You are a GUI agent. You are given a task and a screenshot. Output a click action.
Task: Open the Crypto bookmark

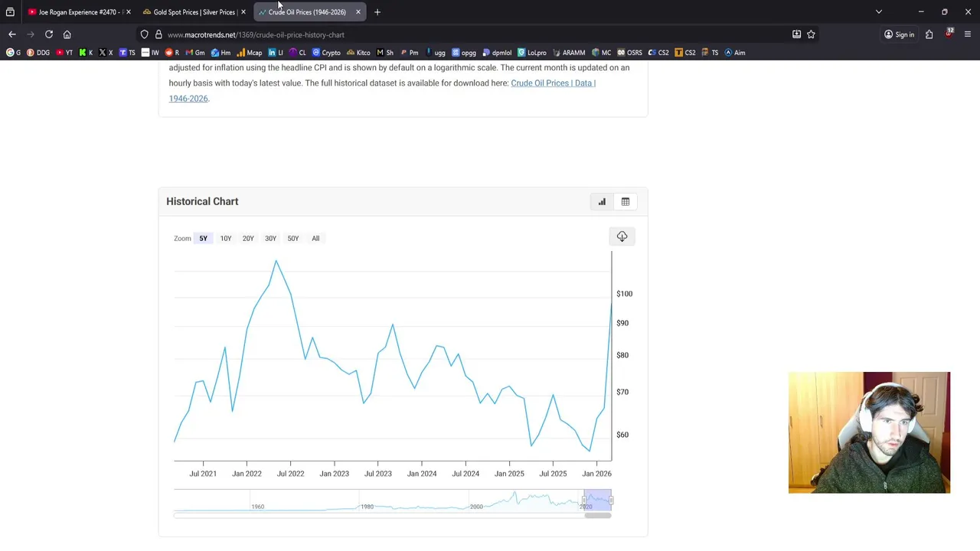[x=326, y=53]
